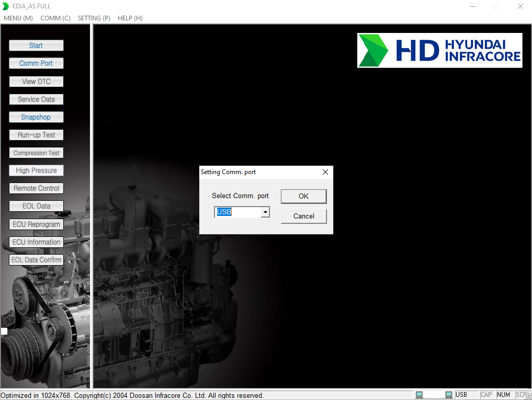Open the SETTING (P) menu

click(x=94, y=18)
